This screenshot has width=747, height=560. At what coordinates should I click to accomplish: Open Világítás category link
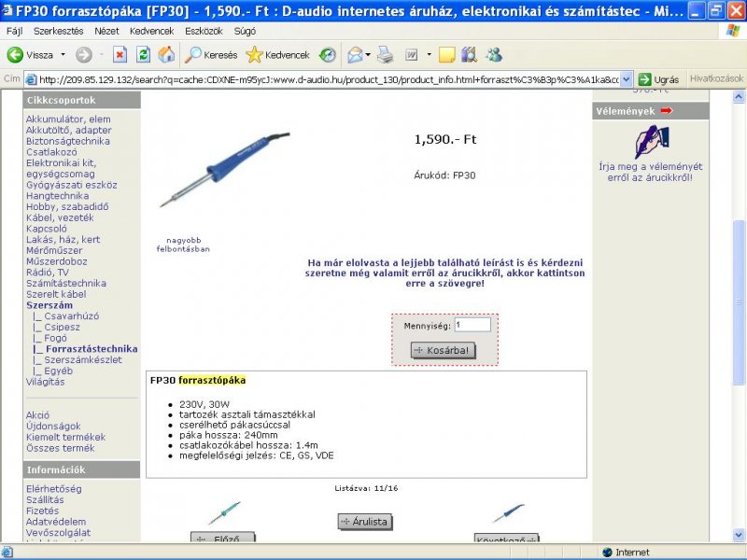click(45, 382)
